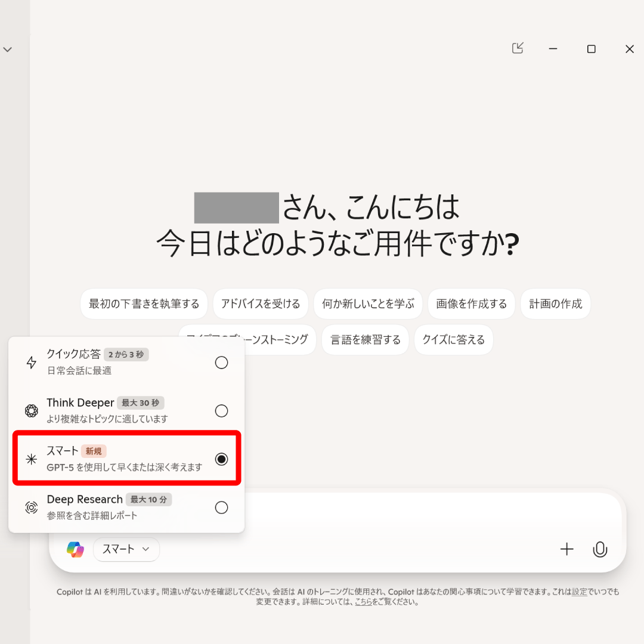The width and height of the screenshot is (644, 644).
Task: Click the 最大 10 分 badge
Action: [x=148, y=500]
